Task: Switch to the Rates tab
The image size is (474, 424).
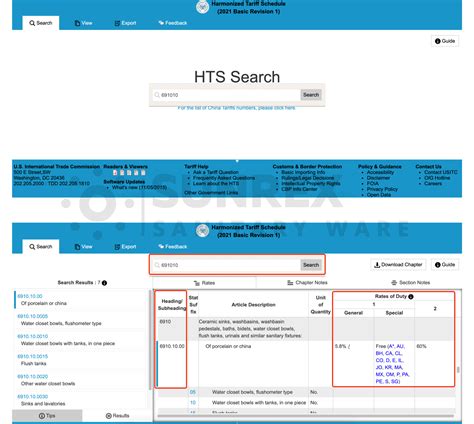Action: click(204, 283)
